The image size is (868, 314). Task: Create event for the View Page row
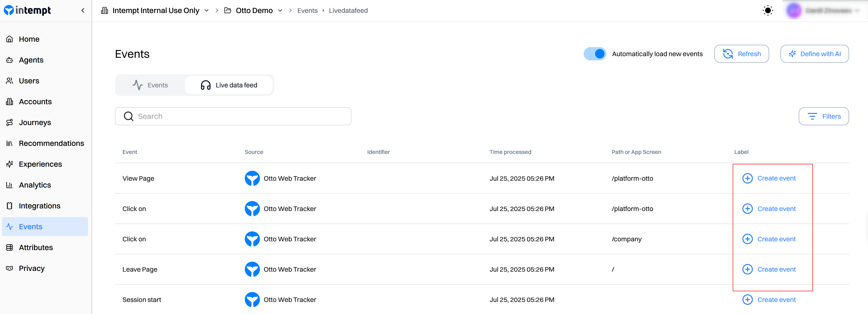pos(769,178)
